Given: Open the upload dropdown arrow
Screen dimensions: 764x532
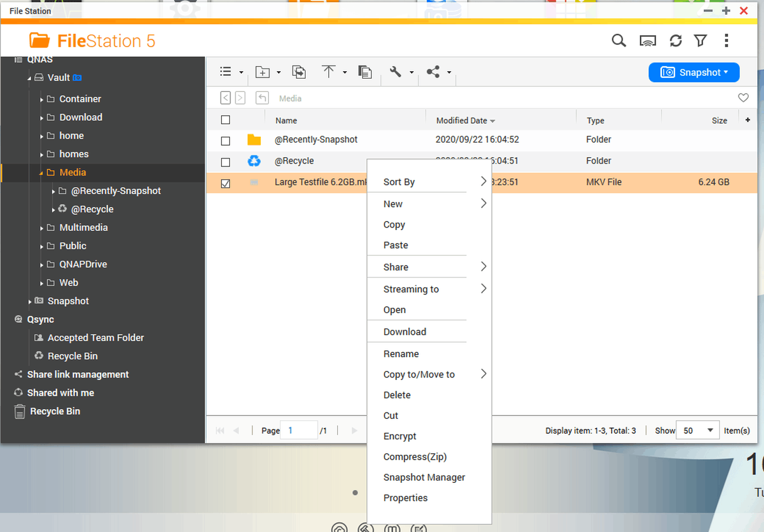Looking at the screenshot, I should click(x=345, y=73).
